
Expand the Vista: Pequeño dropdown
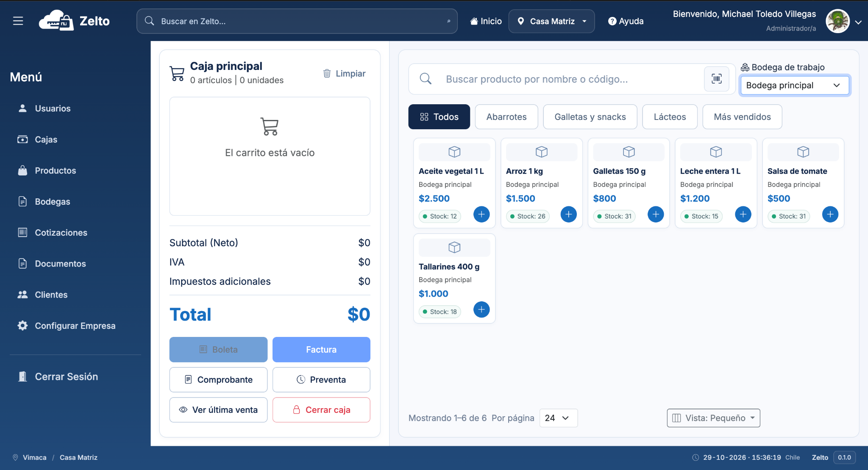(713, 418)
